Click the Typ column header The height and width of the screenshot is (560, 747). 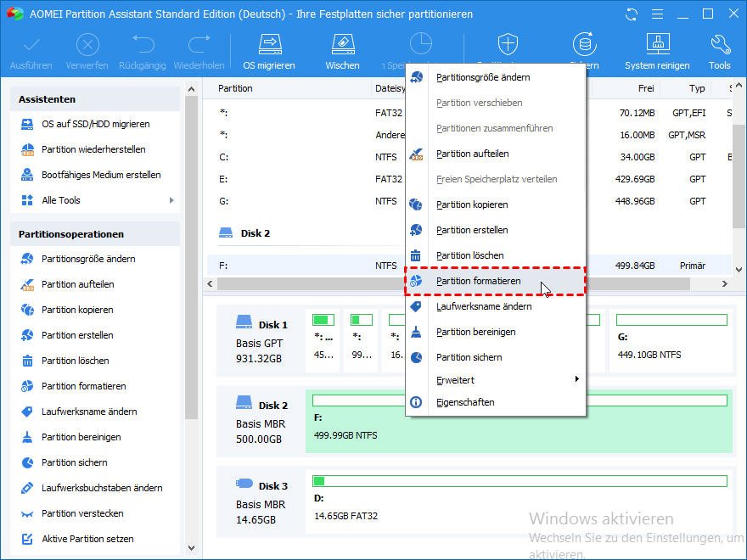(697, 88)
